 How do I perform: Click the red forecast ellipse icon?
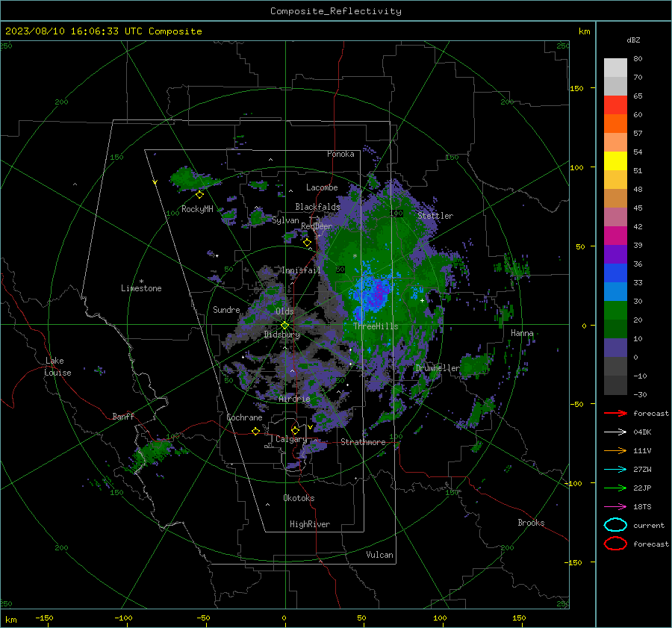[x=615, y=544]
